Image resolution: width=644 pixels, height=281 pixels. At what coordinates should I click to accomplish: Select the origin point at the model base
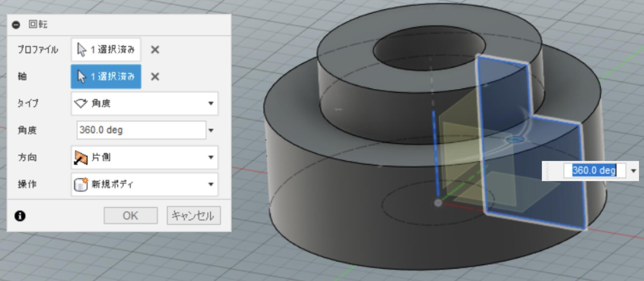pyautogui.click(x=438, y=203)
